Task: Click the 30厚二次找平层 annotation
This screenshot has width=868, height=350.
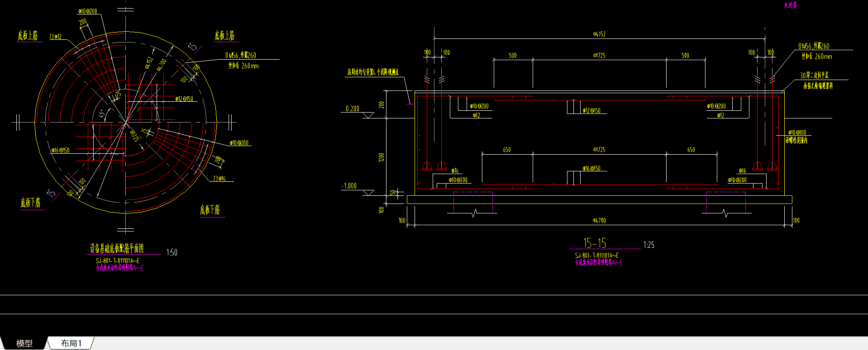Action: [814, 75]
